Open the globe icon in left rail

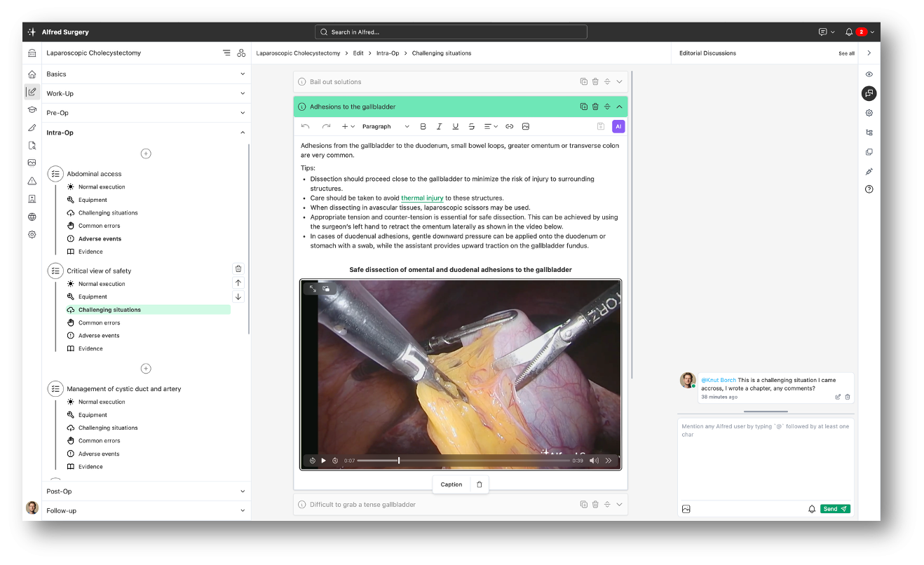[32, 217]
